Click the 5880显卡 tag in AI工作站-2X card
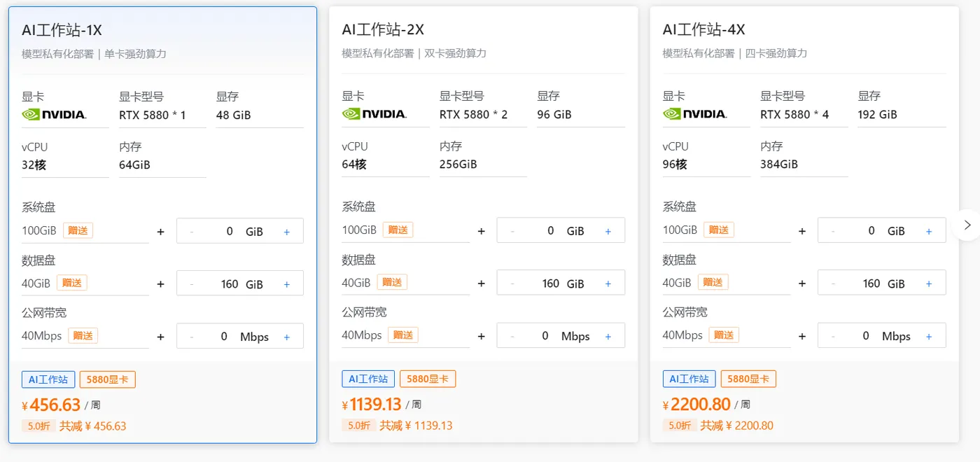 [427, 379]
